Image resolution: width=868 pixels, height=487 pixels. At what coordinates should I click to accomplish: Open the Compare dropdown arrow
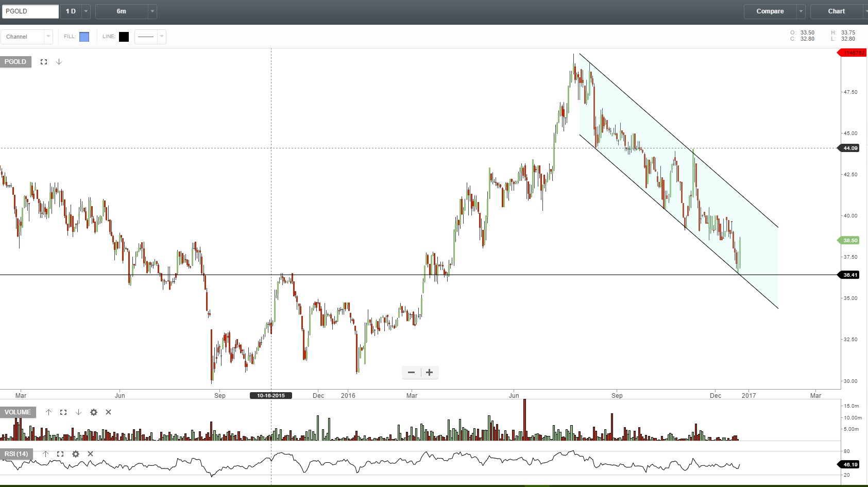pos(801,11)
